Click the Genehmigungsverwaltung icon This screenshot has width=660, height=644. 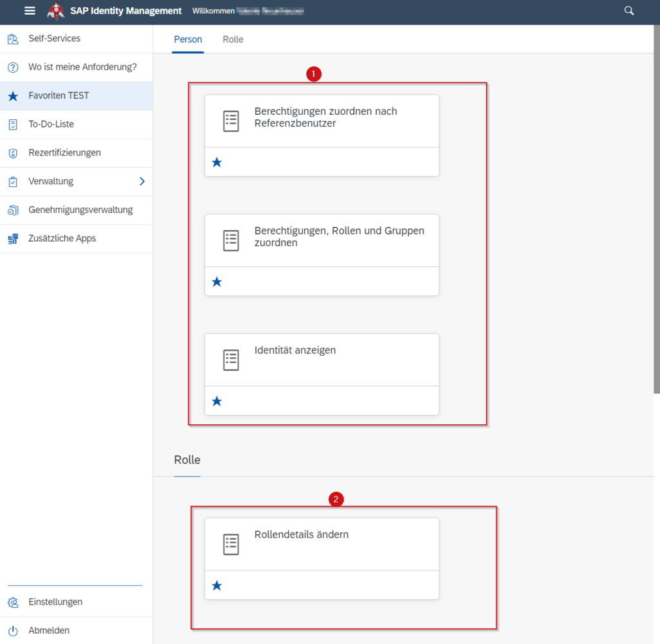coord(13,210)
